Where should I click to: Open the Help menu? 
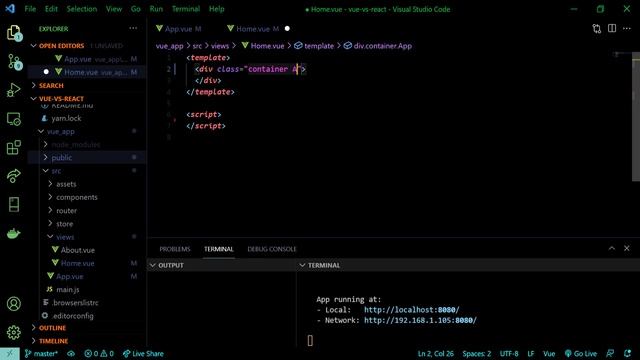click(x=216, y=9)
